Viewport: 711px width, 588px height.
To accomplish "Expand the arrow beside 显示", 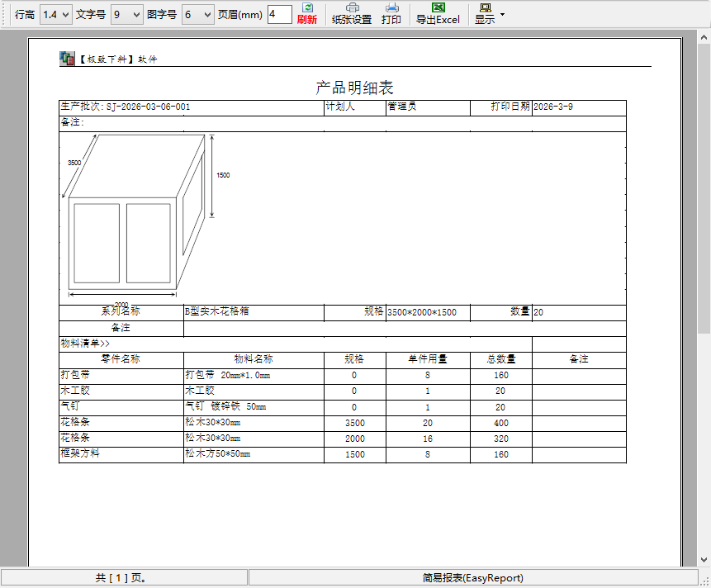I will click(x=502, y=15).
